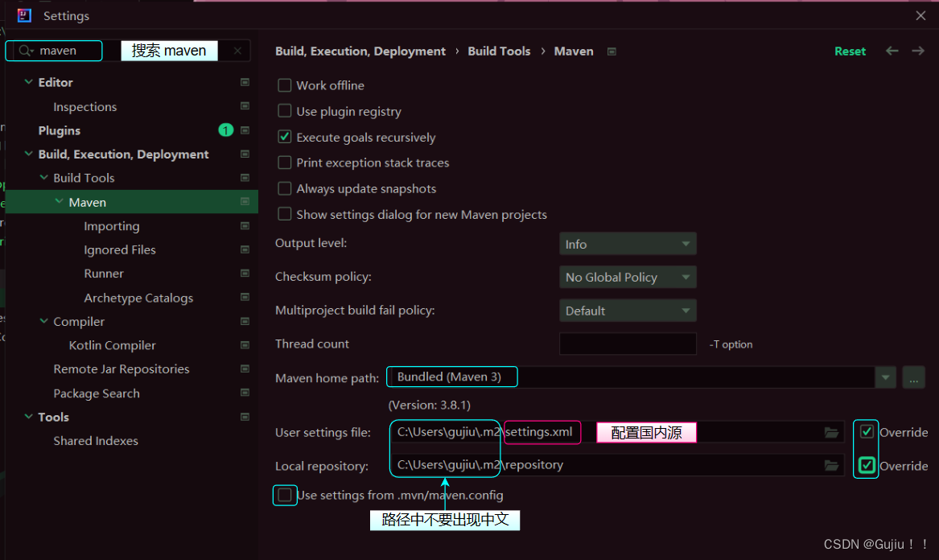This screenshot has height=560, width=939.
Task: Open Multiproject build fail policy dropdown
Action: click(628, 311)
